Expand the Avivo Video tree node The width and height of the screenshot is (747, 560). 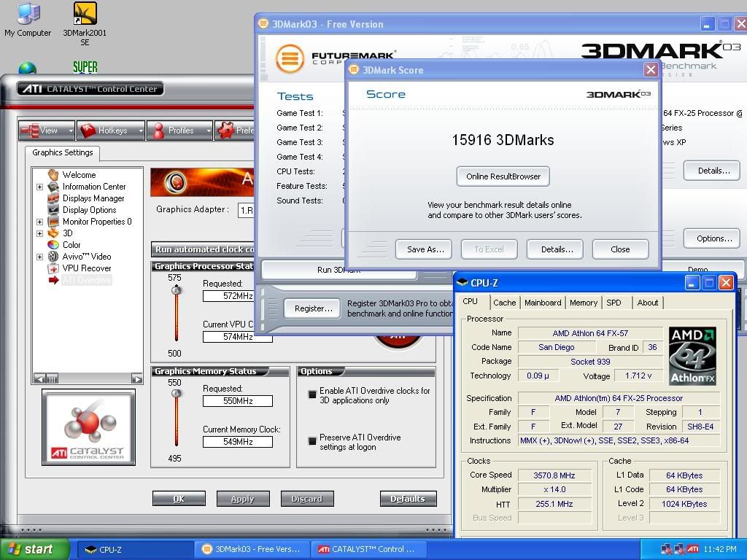[x=39, y=257]
